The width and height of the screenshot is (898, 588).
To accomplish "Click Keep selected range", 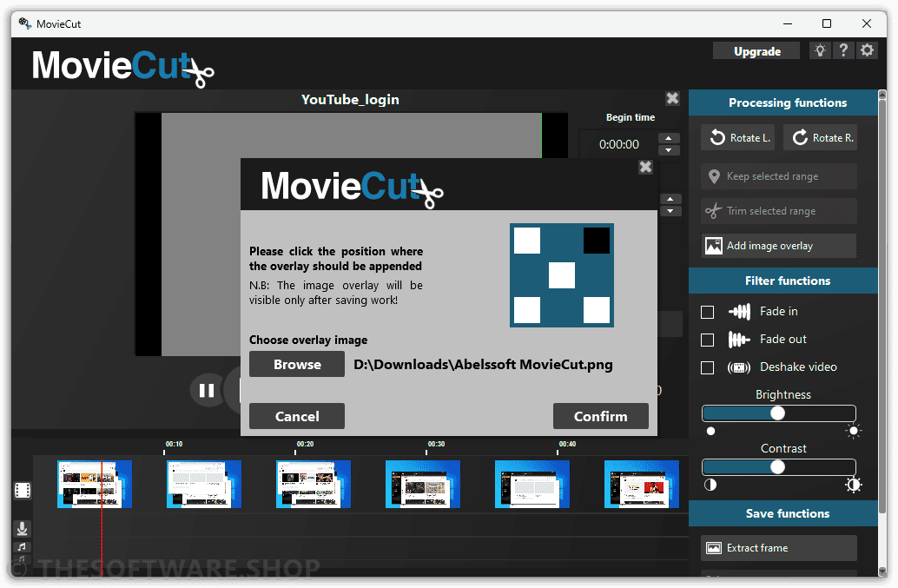I will click(779, 176).
